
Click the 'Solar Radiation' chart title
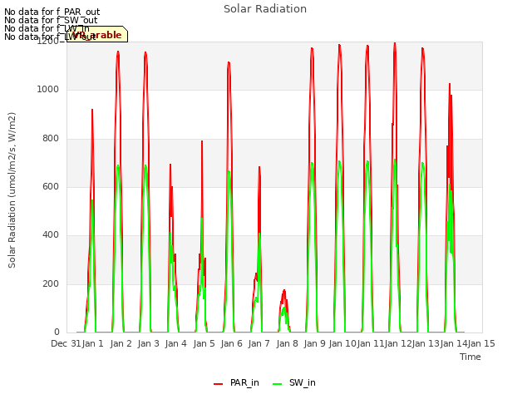[x=265, y=9]
